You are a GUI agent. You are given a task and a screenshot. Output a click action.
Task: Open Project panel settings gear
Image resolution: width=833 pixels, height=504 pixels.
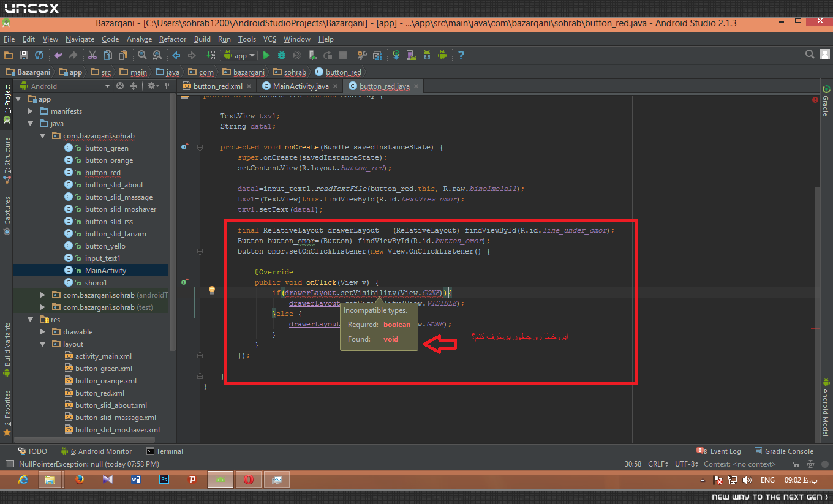pyautogui.click(x=152, y=86)
